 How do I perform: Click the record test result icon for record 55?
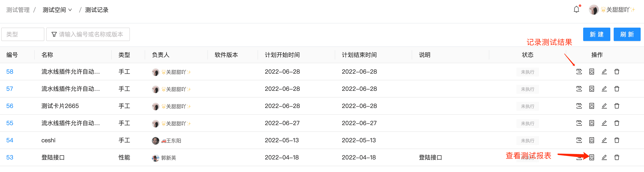tap(580, 123)
